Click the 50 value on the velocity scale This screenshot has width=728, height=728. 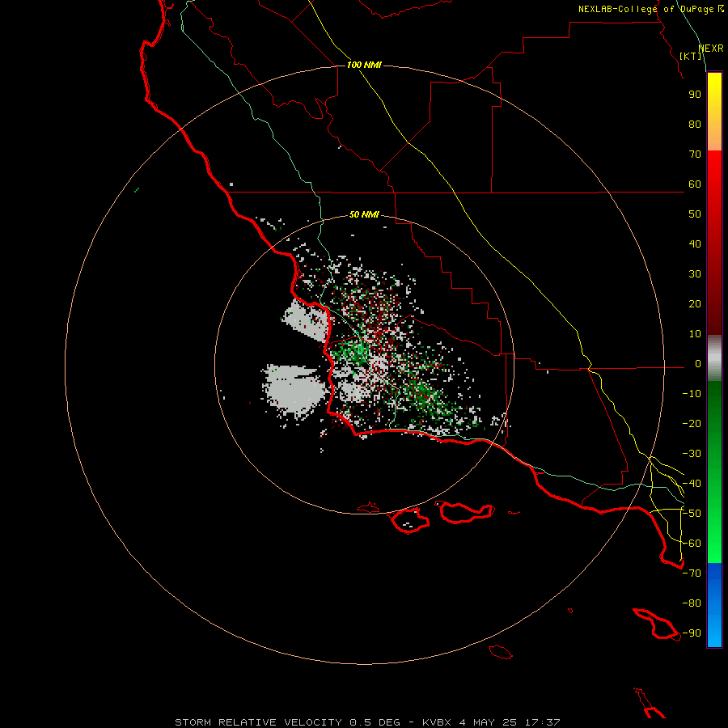coord(695,214)
